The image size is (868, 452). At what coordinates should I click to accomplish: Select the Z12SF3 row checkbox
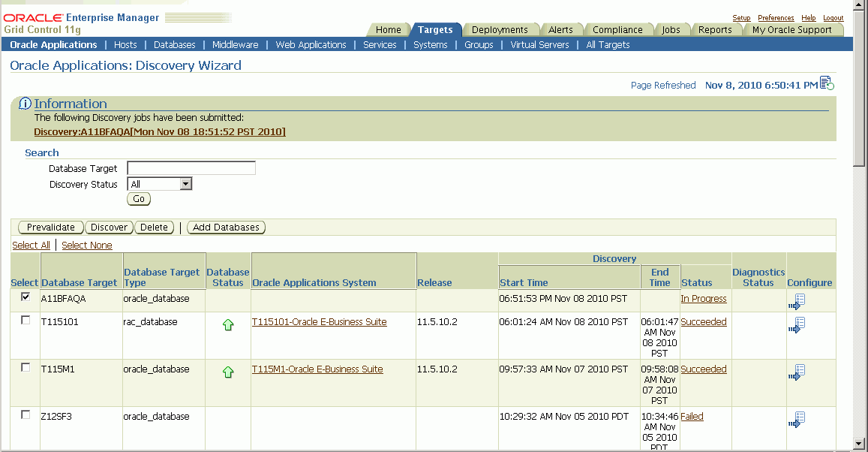[x=26, y=414]
